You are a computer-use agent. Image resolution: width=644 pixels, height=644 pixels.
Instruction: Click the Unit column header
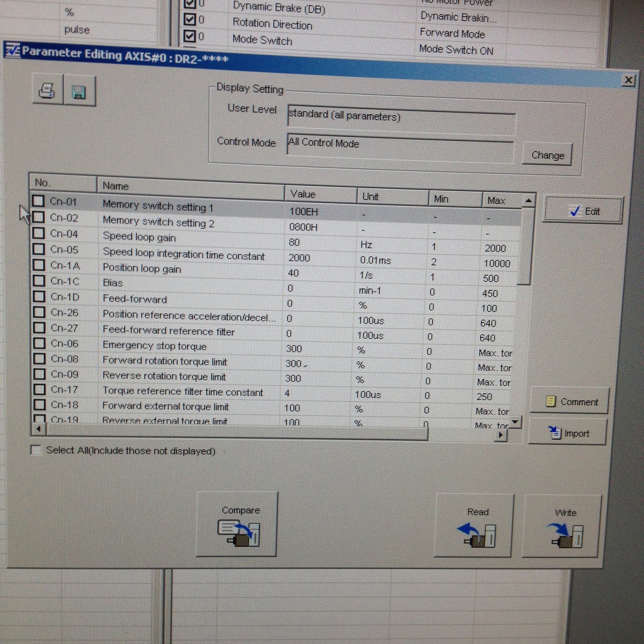pos(392,197)
